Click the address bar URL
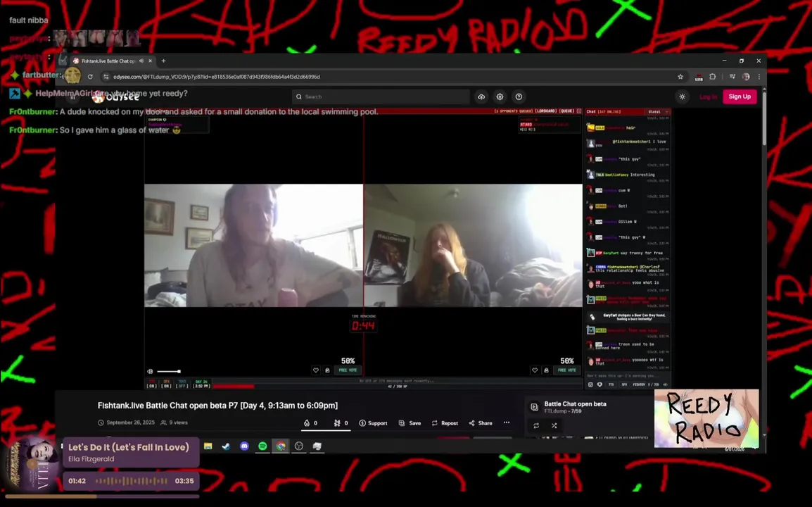 pyautogui.click(x=217, y=77)
